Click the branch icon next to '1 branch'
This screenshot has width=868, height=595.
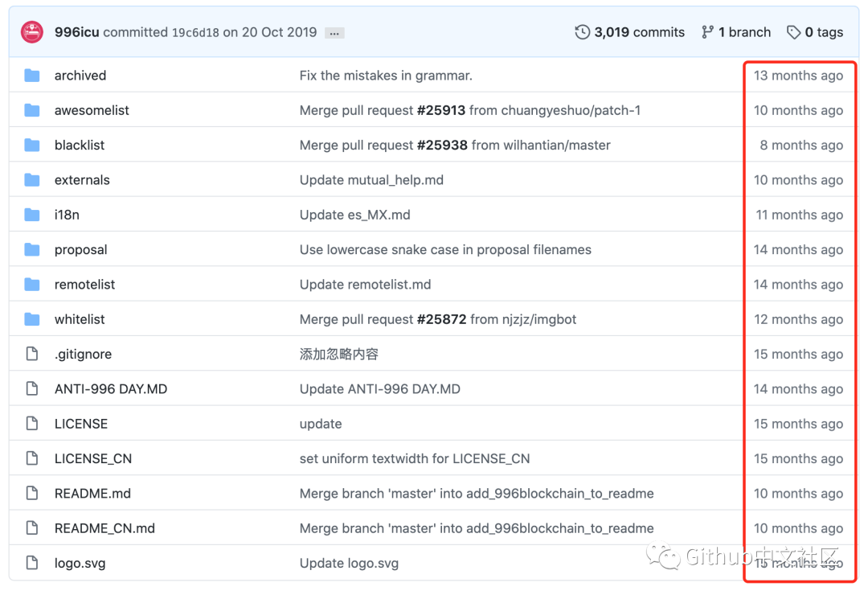(x=706, y=31)
